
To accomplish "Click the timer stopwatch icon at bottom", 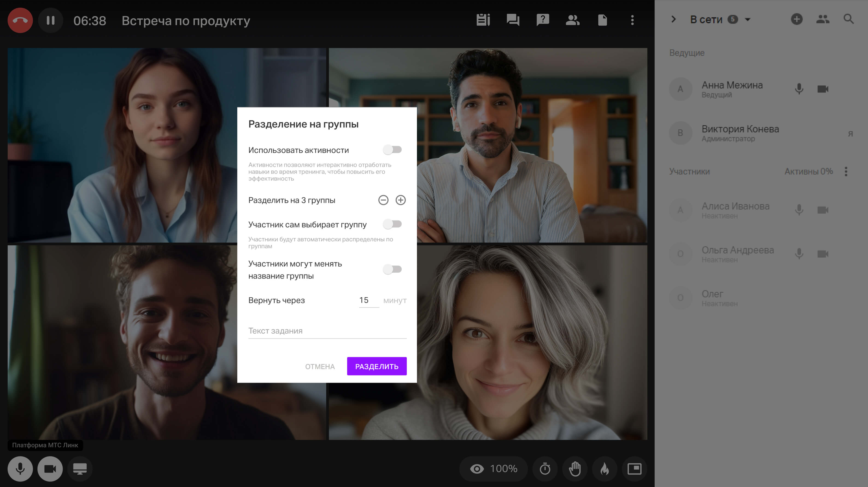I will point(545,469).
